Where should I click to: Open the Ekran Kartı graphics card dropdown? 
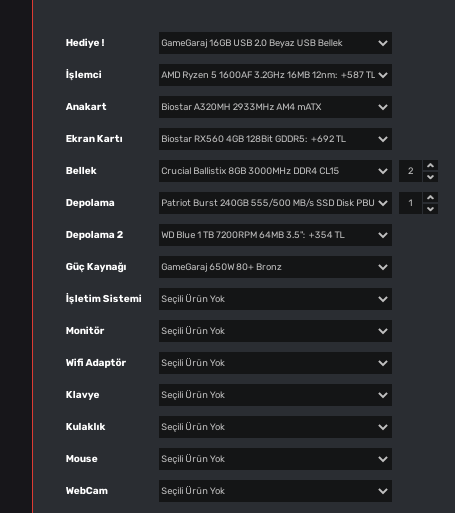(x=275, y=139)
